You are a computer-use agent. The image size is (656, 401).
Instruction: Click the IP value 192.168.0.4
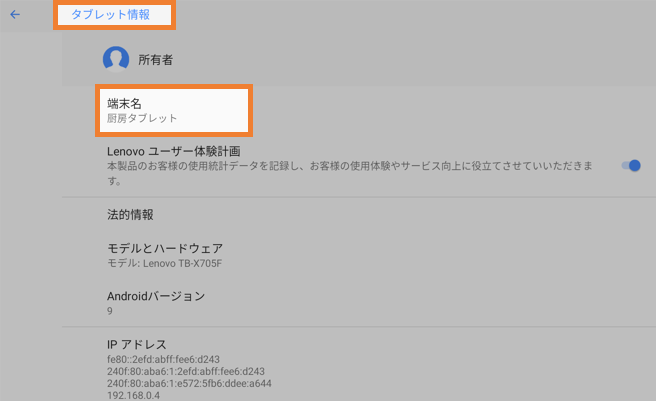click(x=133, y=395)
